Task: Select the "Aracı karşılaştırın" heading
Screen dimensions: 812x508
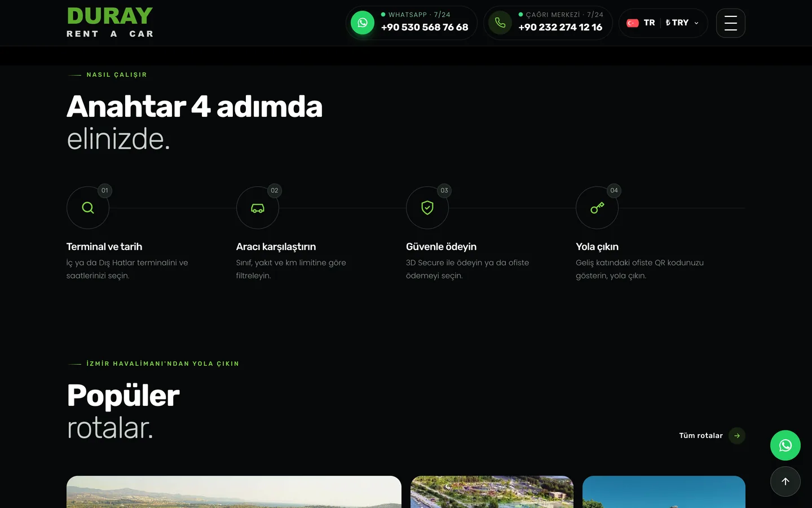Action: 276,247
